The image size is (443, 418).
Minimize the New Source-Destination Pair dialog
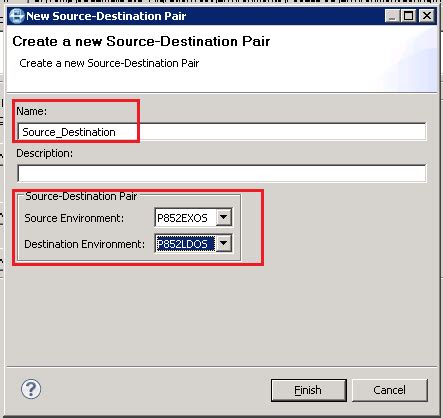(392, 16)
